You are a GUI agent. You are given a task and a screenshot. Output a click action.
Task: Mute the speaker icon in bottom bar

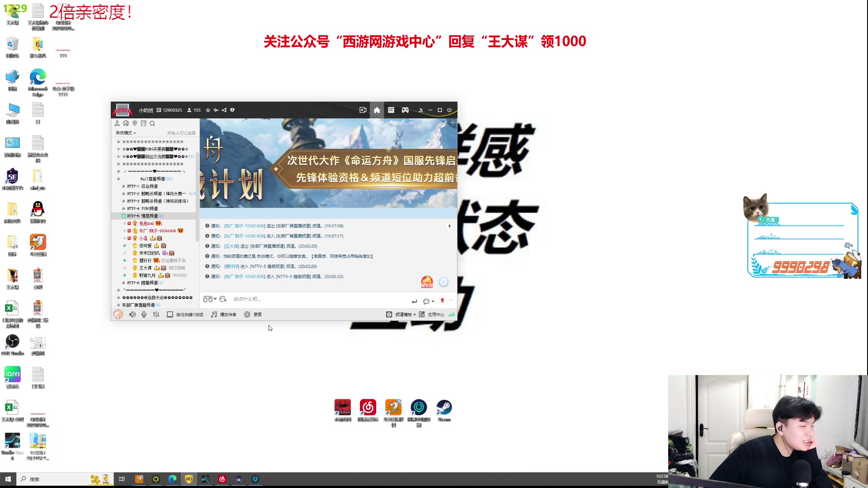tap(132, 314)
